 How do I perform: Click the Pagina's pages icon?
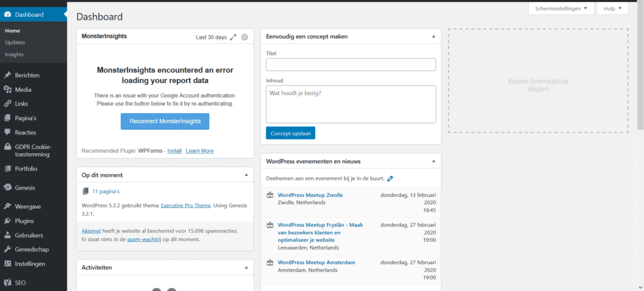[8, 118]
